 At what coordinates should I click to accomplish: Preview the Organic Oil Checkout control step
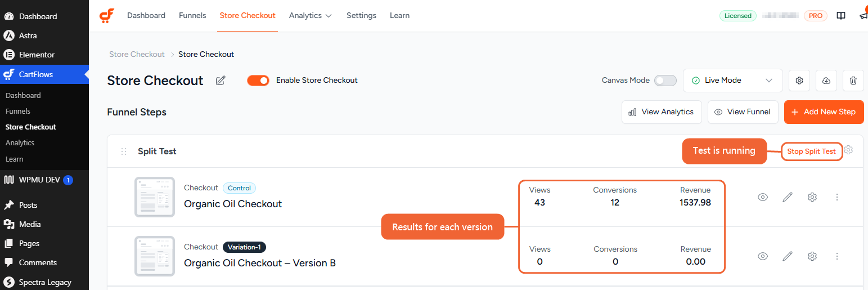click(763, 197)
